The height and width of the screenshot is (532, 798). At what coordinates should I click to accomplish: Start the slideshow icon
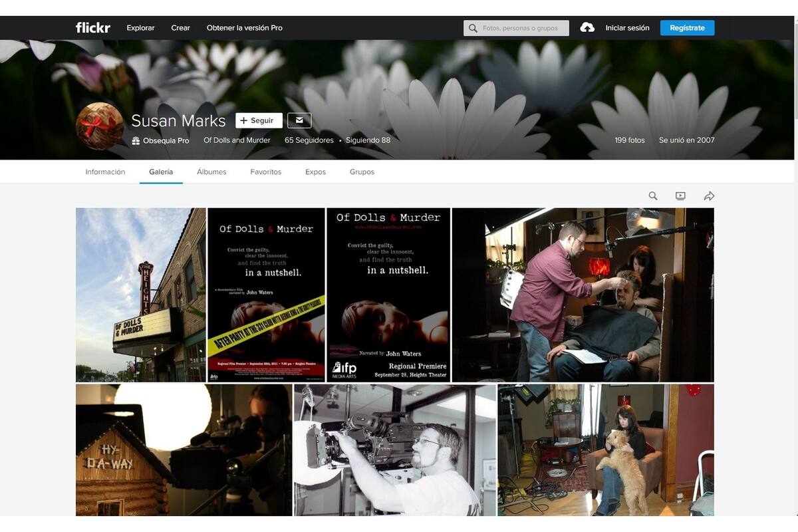pos(680,196)
